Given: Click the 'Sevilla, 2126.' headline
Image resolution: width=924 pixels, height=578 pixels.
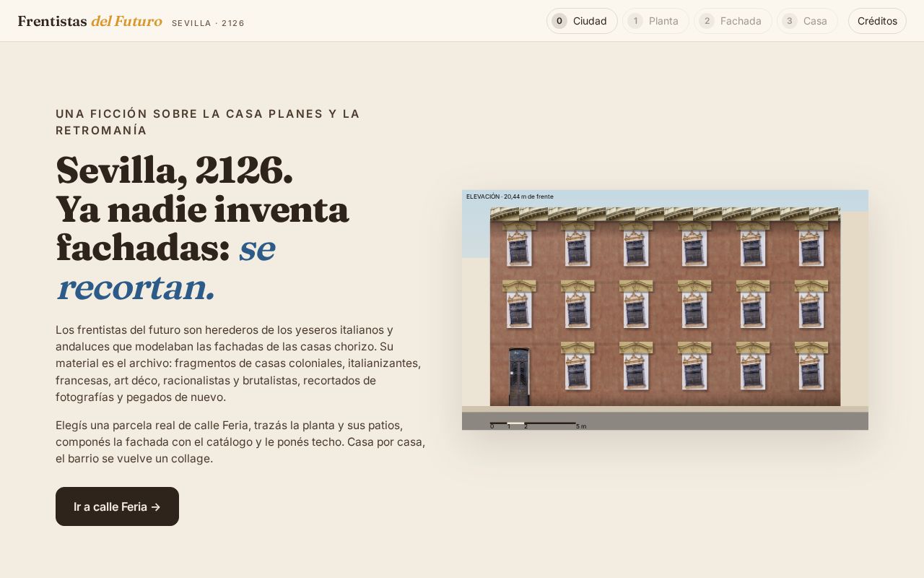Looking at the screenshot, I should pyautogui.click(x=174, y=171).
